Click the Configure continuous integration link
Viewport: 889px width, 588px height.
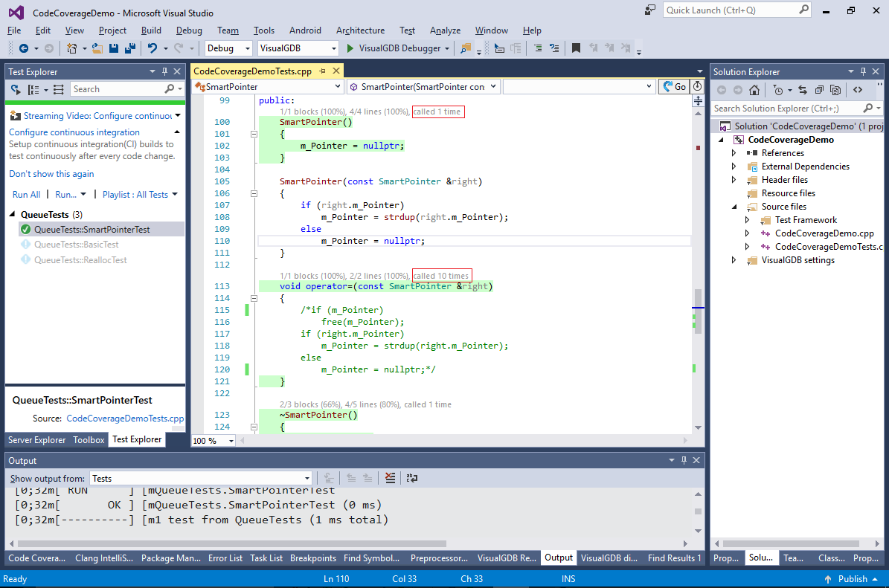(74, 132)
